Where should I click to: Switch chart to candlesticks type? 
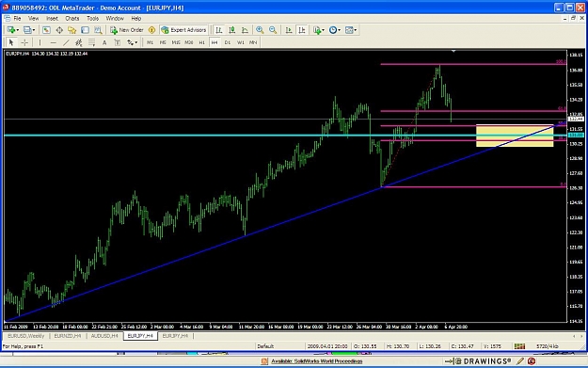[x=232, y=30]
